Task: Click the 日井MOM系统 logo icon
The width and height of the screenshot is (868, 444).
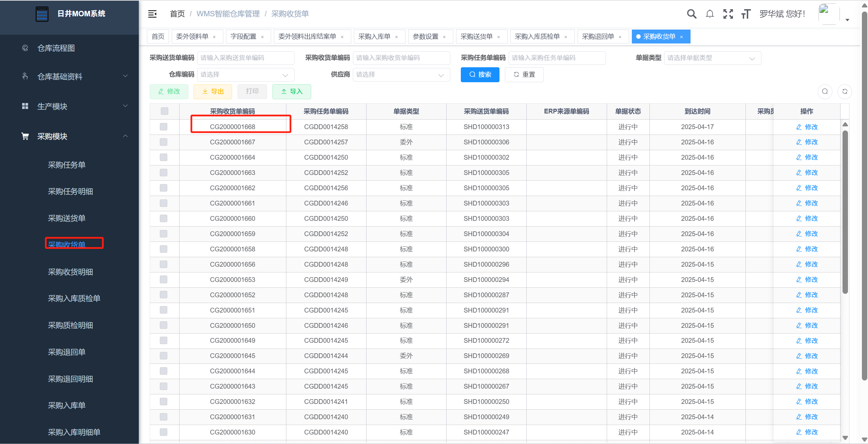Action: [42, 14]
